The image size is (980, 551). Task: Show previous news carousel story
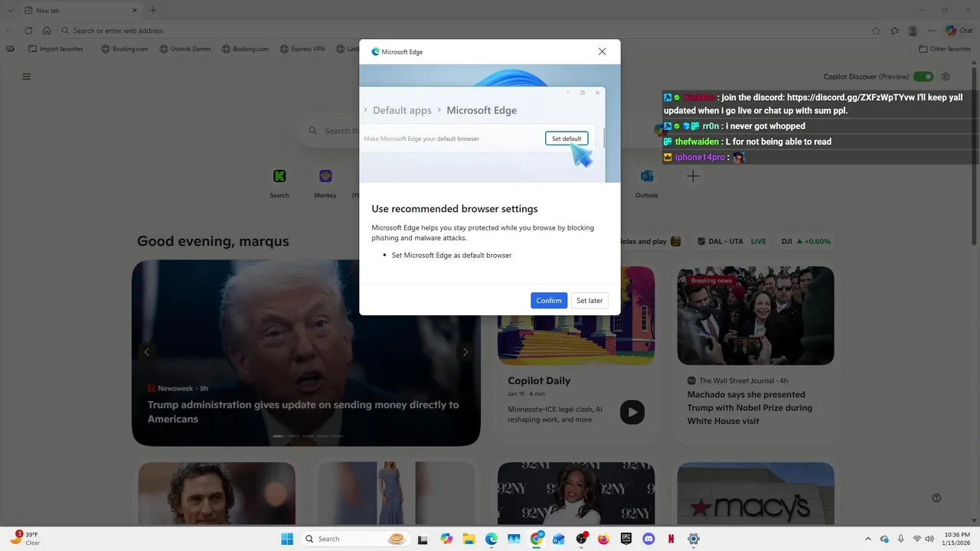[147, 352]
